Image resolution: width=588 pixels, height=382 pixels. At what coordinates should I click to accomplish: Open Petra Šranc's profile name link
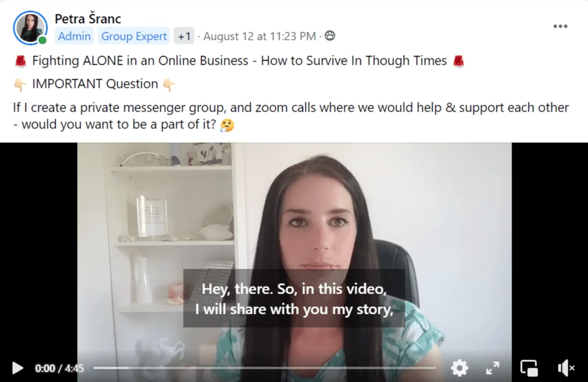[x=87, y=19]
